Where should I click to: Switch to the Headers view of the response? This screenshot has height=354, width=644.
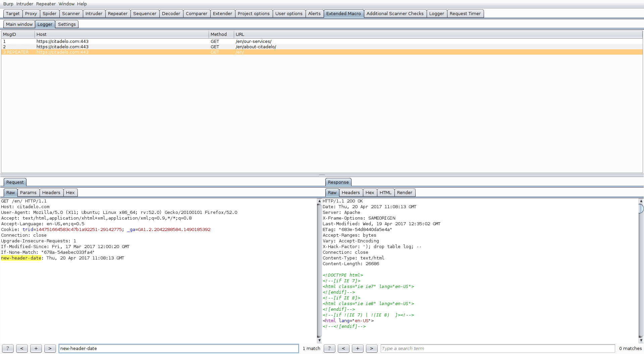click(x=351, y=192)
